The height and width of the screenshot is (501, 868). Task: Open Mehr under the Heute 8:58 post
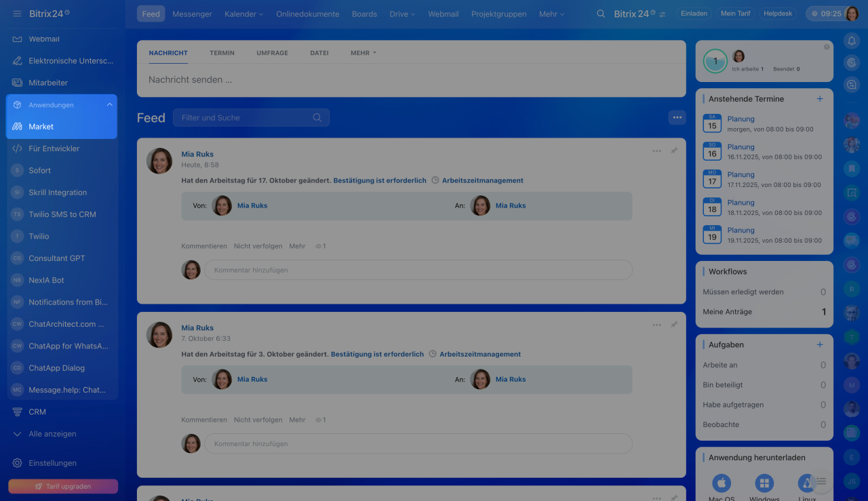coord(297,246)
